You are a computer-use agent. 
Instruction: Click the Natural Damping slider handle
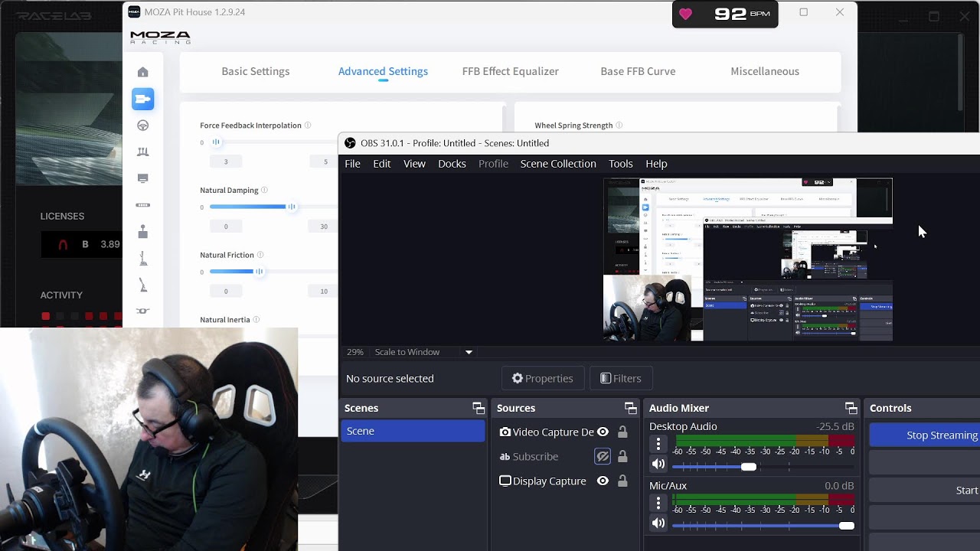click(291, 207)
